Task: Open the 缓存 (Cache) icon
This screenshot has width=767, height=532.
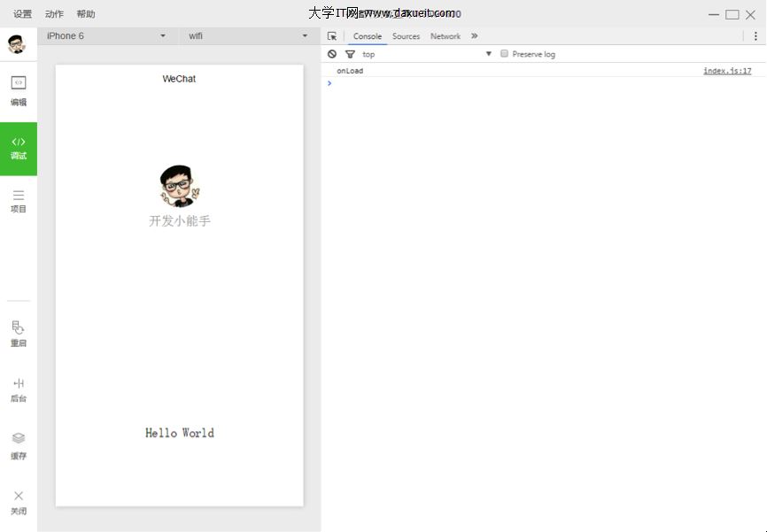Action: point(19,444)
